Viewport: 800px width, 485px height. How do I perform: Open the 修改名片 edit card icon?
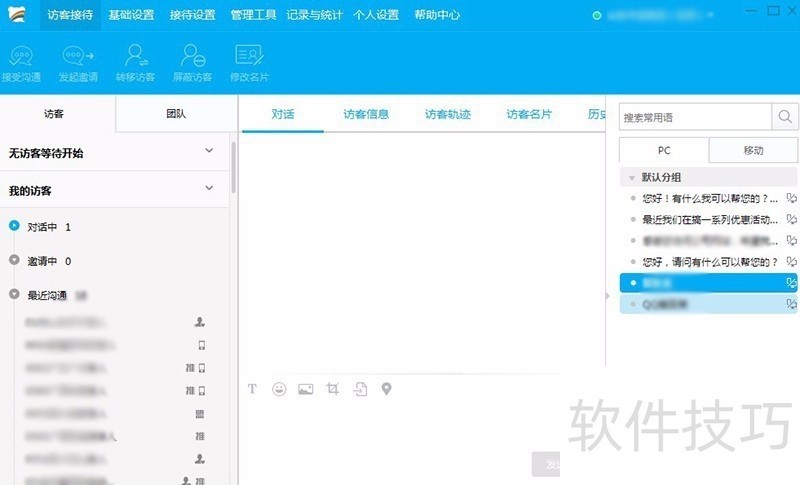coord(249,56)
